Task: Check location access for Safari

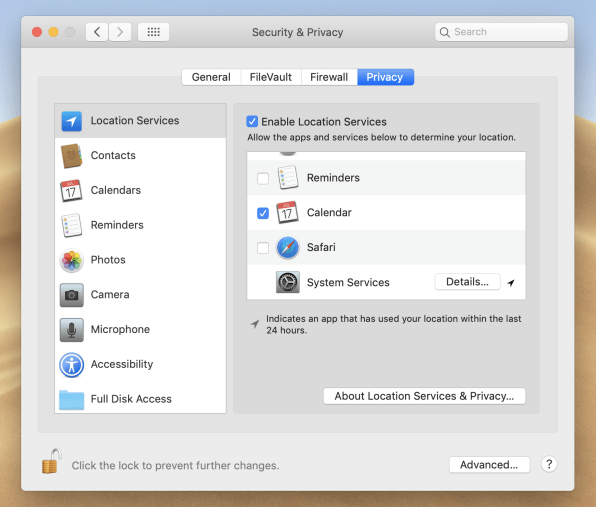Action: click(x=263, y=248)
